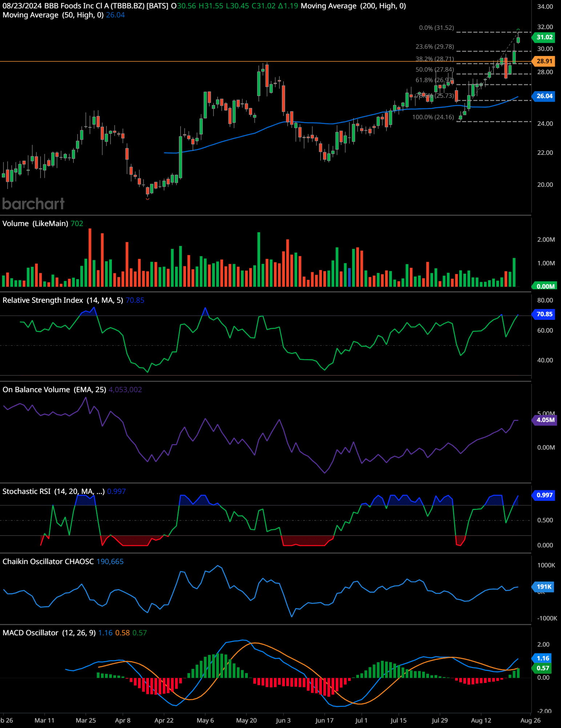Click the Chaikin Oscillator CHAOSC title
Viewport: 561px width, 728px height.
48,562
